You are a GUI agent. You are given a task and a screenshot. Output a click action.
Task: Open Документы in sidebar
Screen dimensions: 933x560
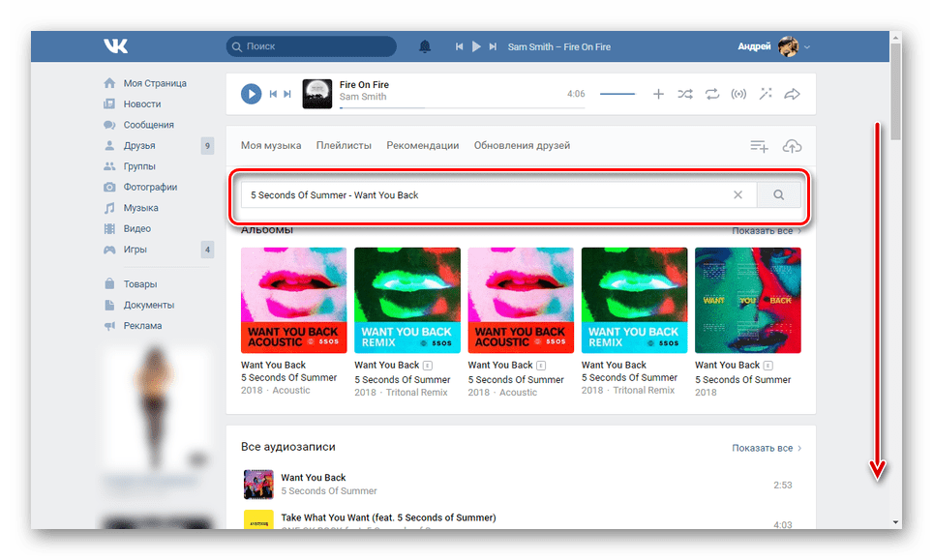[149, 305]
